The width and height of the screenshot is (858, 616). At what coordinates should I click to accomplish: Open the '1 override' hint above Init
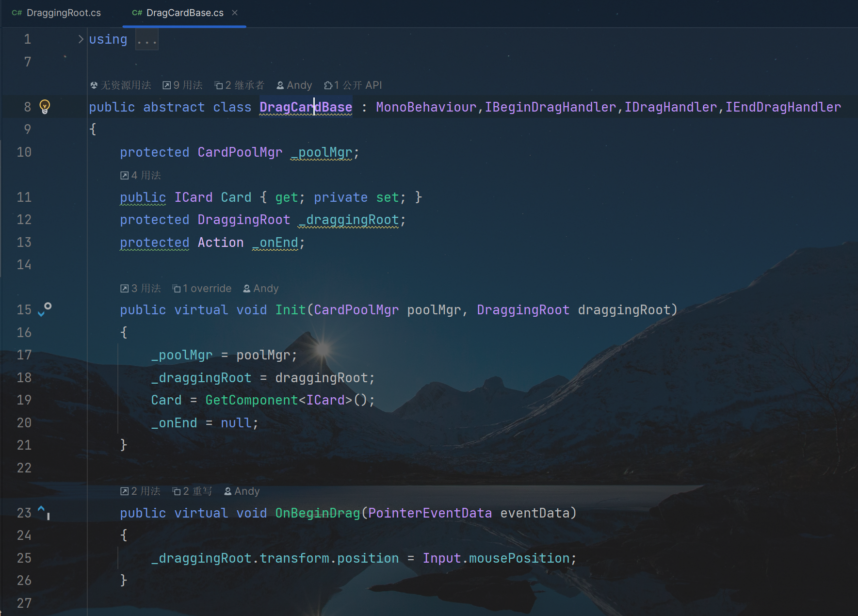[202, 289]
